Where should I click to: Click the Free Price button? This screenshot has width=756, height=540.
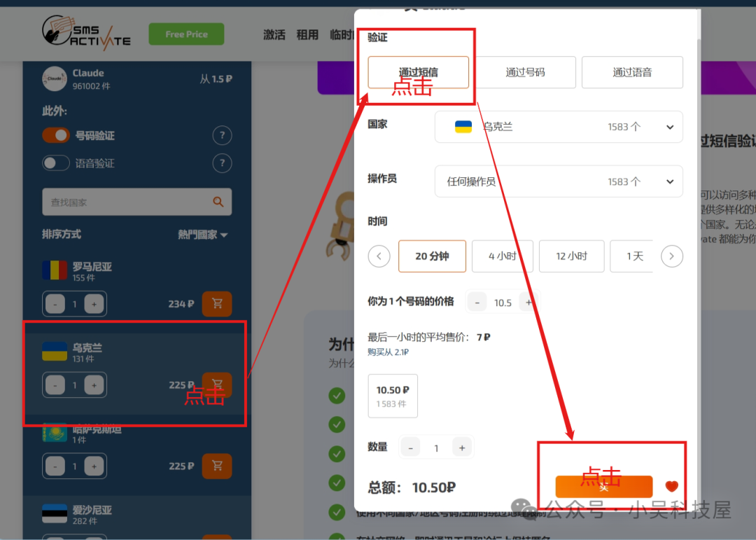pyautogui.click(x=186, y=34)
